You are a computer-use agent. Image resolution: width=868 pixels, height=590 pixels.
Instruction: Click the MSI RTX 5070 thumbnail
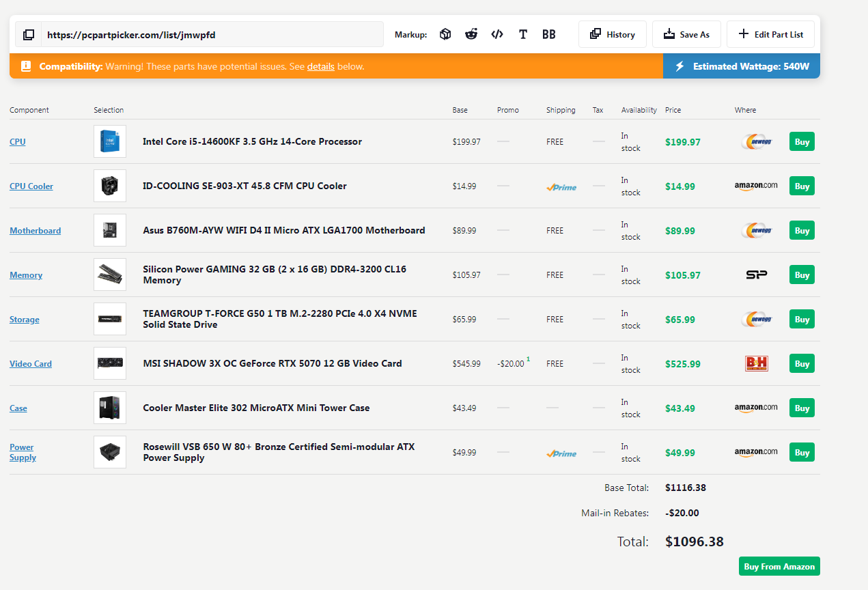pos(110,363)
